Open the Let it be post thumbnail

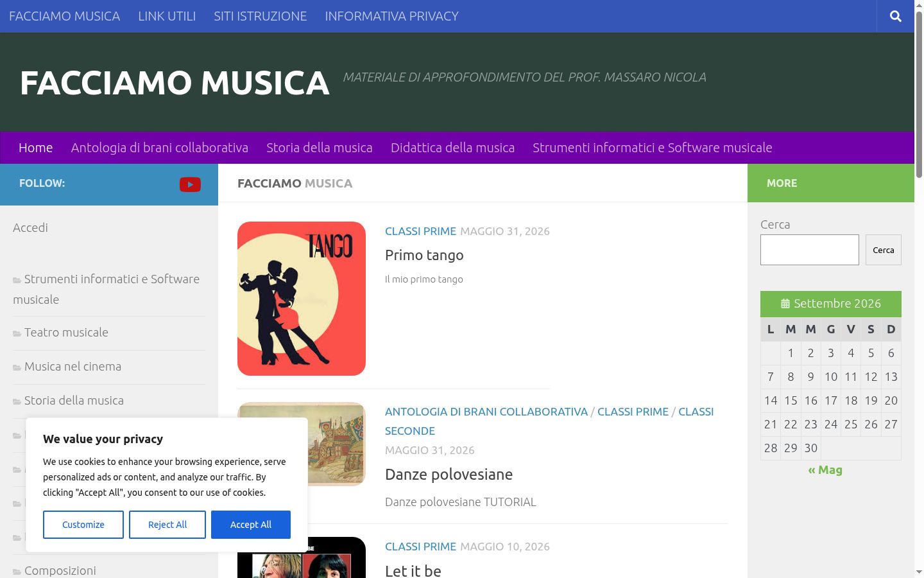click(302, 557)
